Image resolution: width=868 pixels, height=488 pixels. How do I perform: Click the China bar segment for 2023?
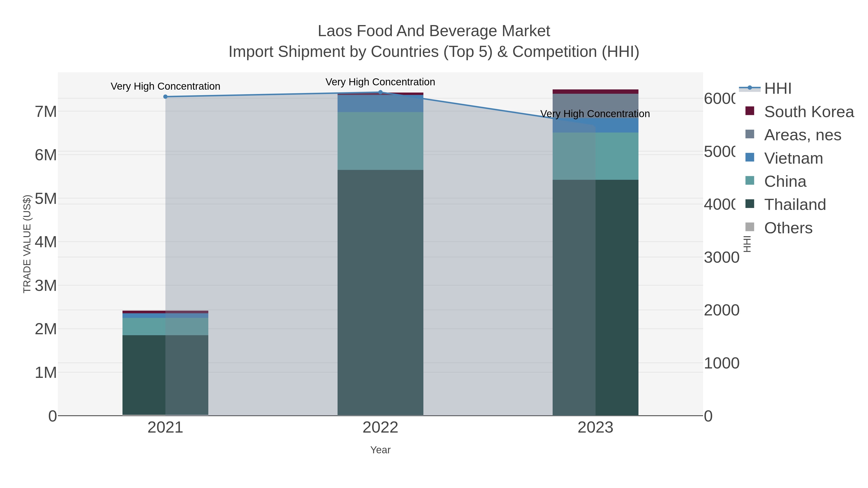pyautogui.click(x=595, y=156)
